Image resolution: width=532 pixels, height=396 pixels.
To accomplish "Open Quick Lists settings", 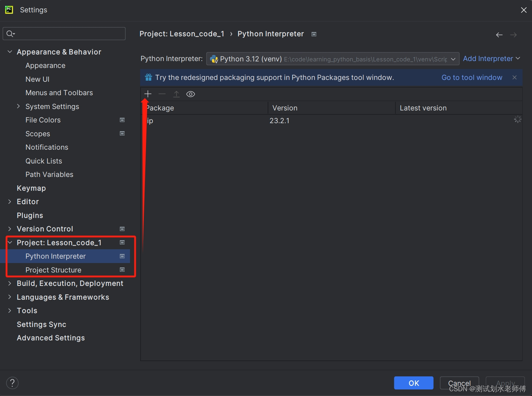I will click(x=44, y=161).
